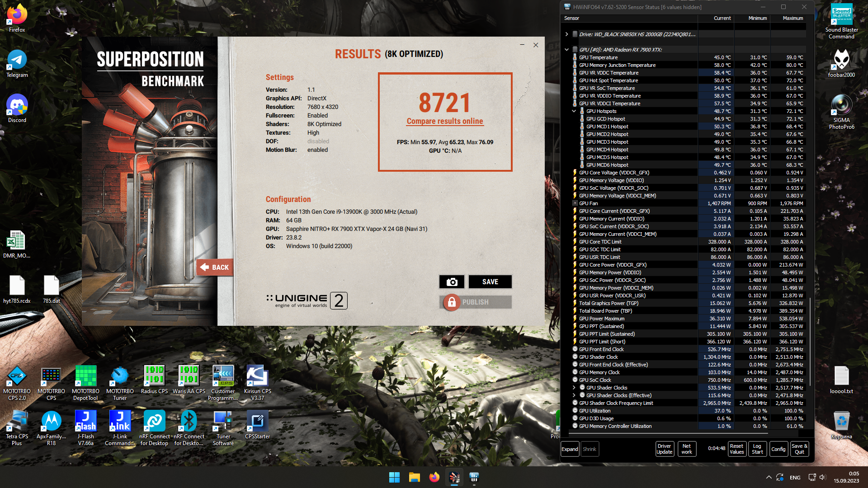Click HWiNFO icon in the taskbar
The image size is (868, 488).
point(474,477)
